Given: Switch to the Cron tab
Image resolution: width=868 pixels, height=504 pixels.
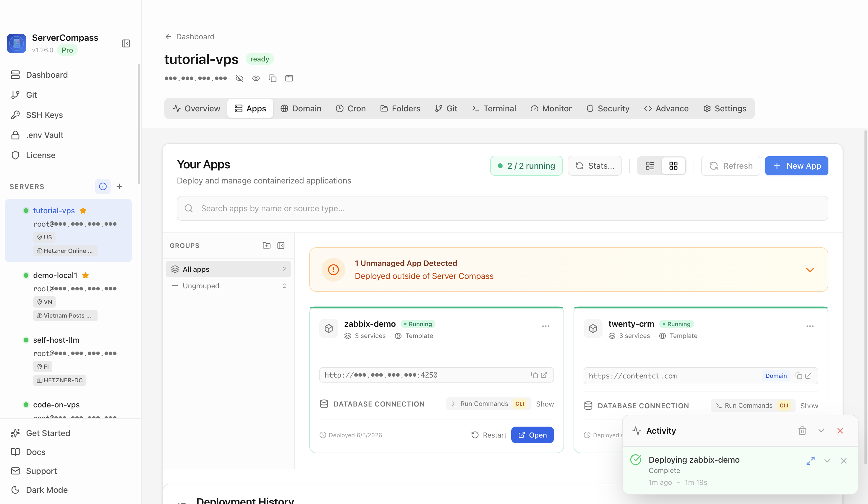Looking at the screenshot, I should [351, 108].
